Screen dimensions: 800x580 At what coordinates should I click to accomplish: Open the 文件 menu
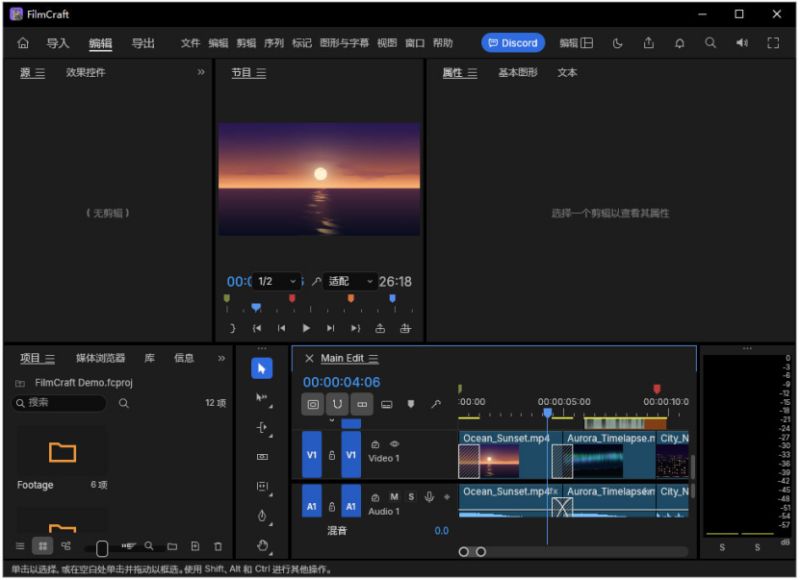click(x=190, y=43)
